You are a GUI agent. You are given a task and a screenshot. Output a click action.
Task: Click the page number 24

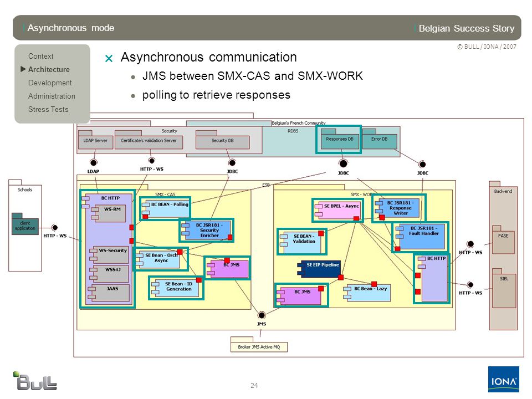(254, 386)
